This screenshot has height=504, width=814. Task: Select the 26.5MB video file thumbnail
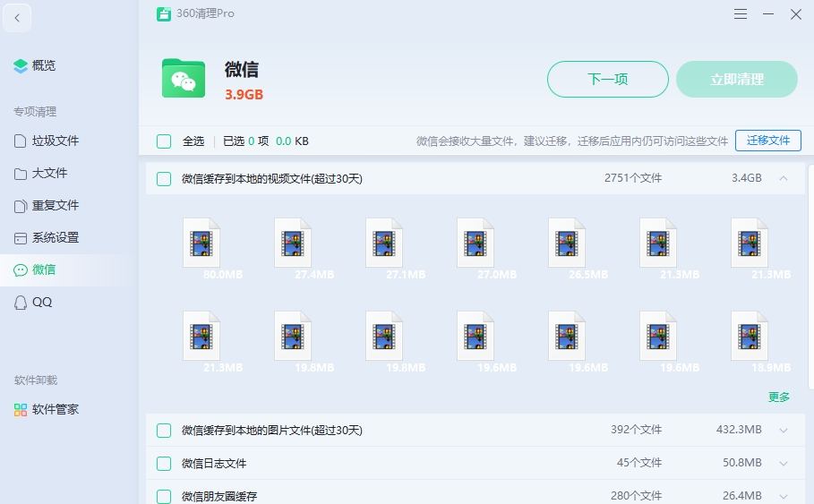click(x=567, y=243)
